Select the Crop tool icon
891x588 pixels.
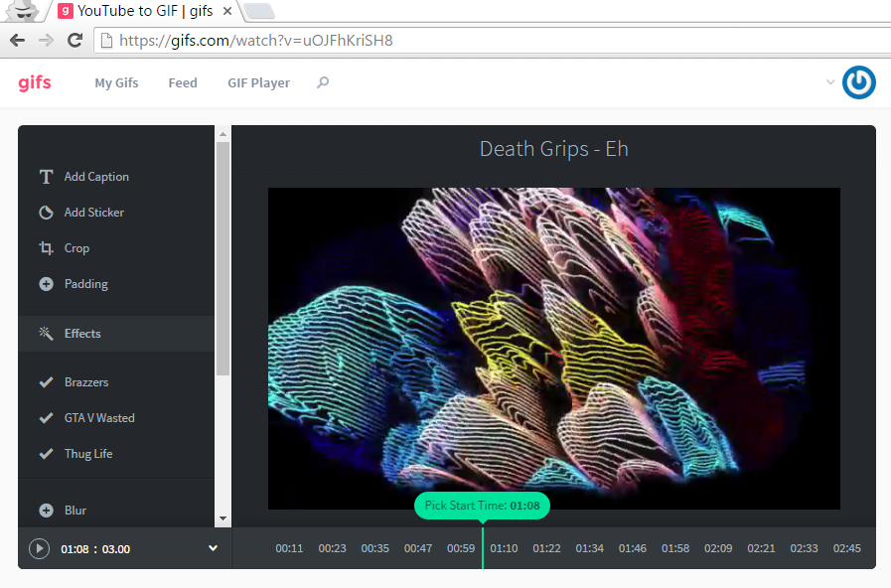coord(46,248)
